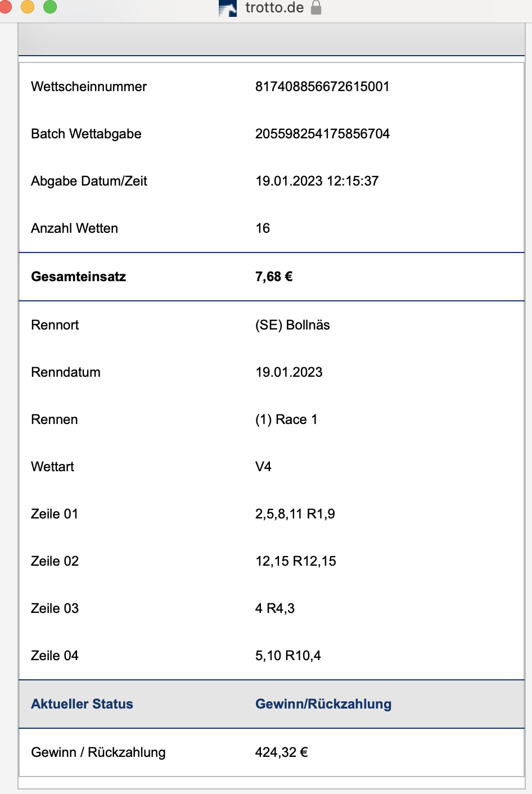Viewport: 532px width, 794px height.
Task: Click the payout amount 424,32 €
Action: tap(282, 752)
